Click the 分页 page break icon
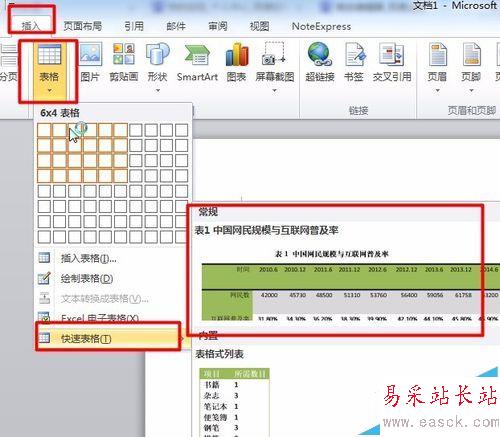 tap(8, 63)
